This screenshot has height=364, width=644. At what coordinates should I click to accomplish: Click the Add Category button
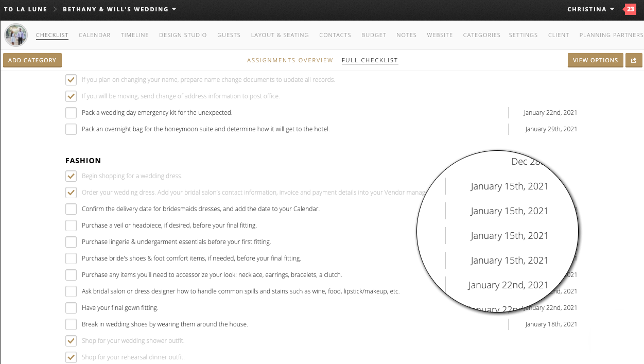[32, 60]
